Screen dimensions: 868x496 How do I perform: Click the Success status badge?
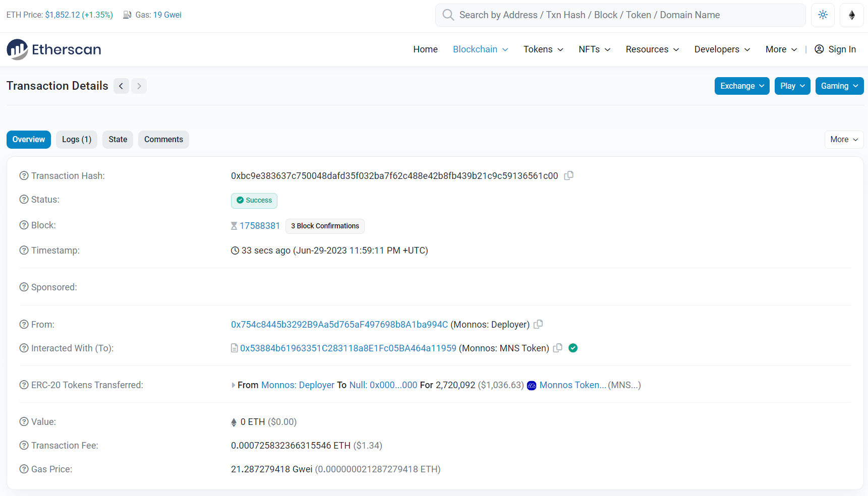tap(254, 200)
